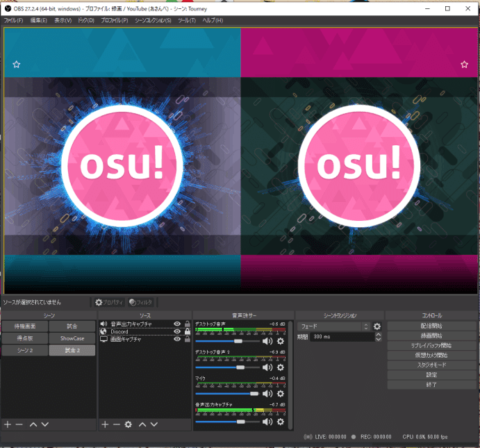Click the left star icon in preview
The height and width of the screenshot is (448, 480).
[x=16, y=65]
